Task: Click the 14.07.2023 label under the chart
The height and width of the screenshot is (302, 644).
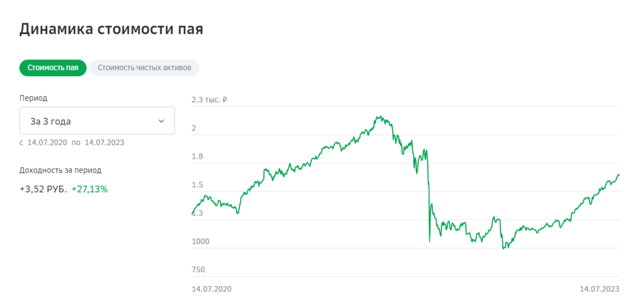Action: [599, 289]
